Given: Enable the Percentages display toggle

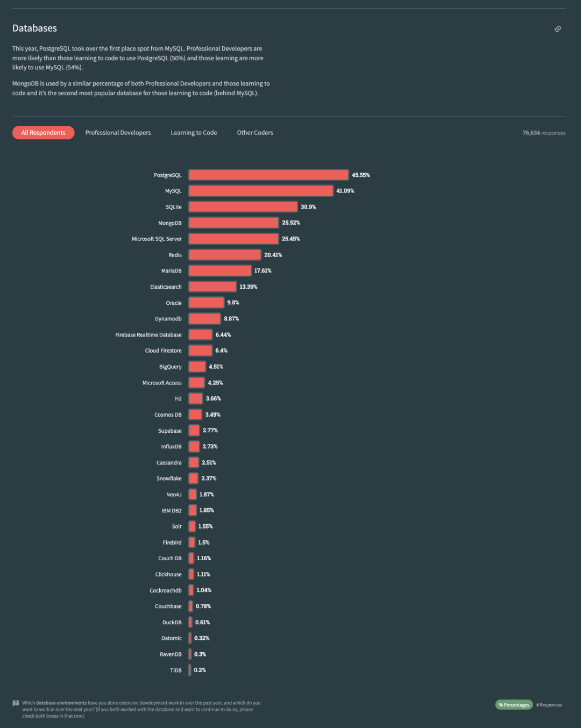Looking at the screenshot, I should click(x=514, y=705).
